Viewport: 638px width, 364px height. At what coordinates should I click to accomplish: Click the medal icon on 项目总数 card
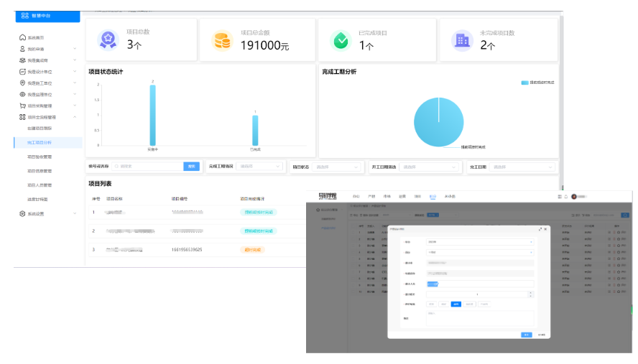pos(108,40)
